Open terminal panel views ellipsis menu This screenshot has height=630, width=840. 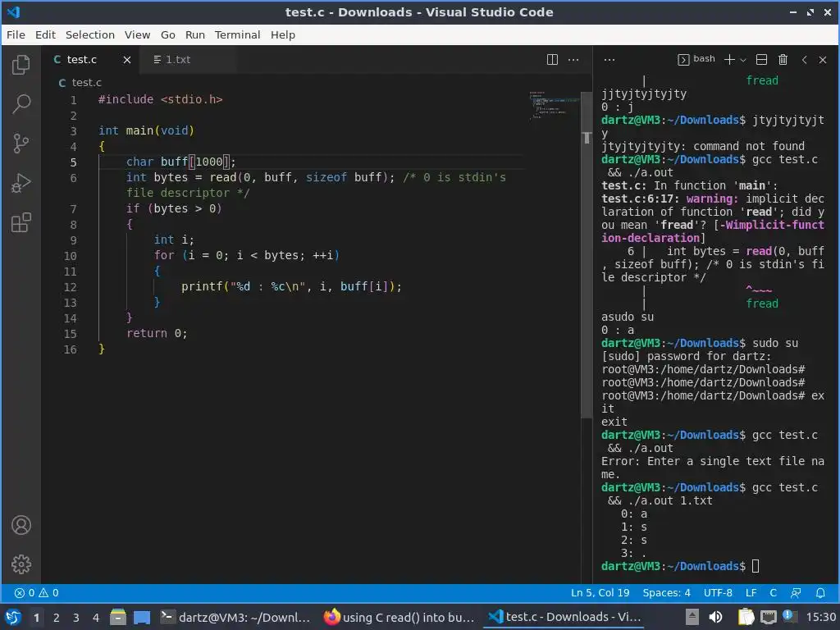coord(609,59)
